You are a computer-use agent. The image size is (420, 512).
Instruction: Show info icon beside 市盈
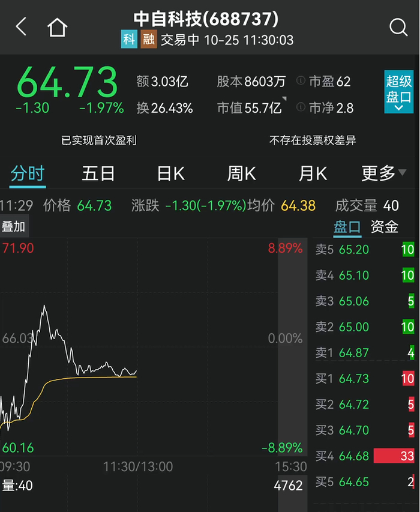301,80
